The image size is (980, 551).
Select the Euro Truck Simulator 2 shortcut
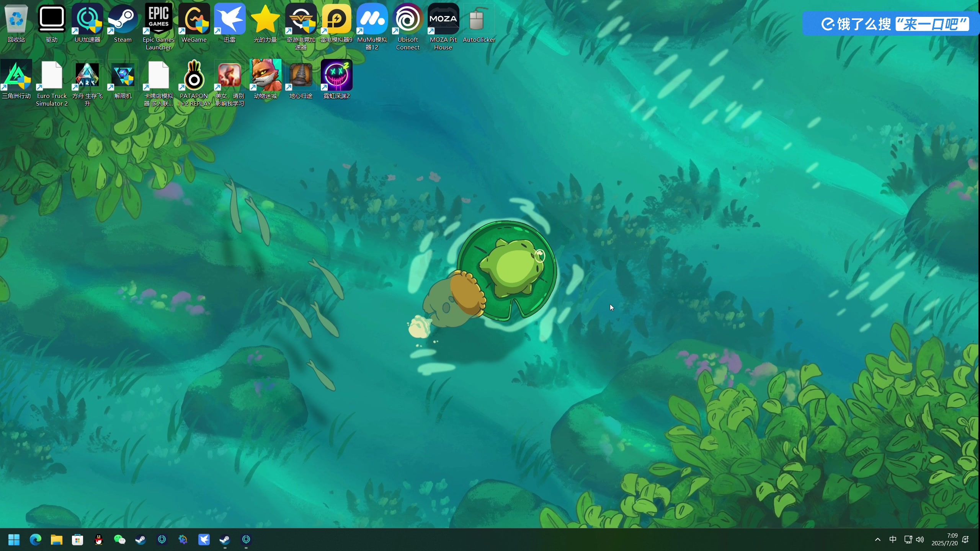pyautogui.click(x=52, y=83)
